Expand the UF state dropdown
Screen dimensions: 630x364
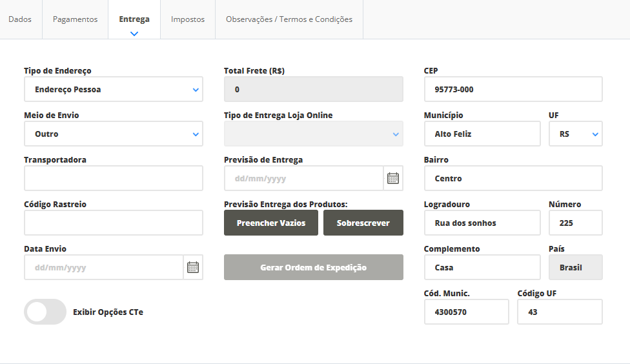(x=575, y=134)
